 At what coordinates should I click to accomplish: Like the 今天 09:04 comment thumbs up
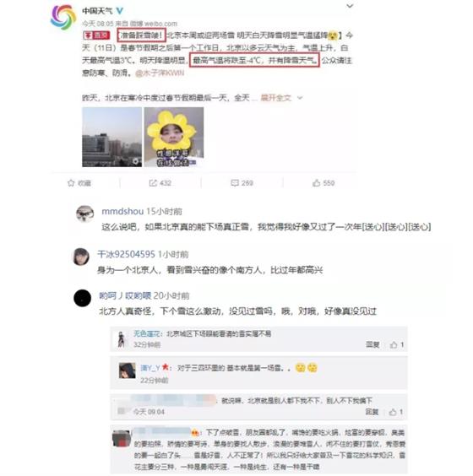tap(393, 412)
